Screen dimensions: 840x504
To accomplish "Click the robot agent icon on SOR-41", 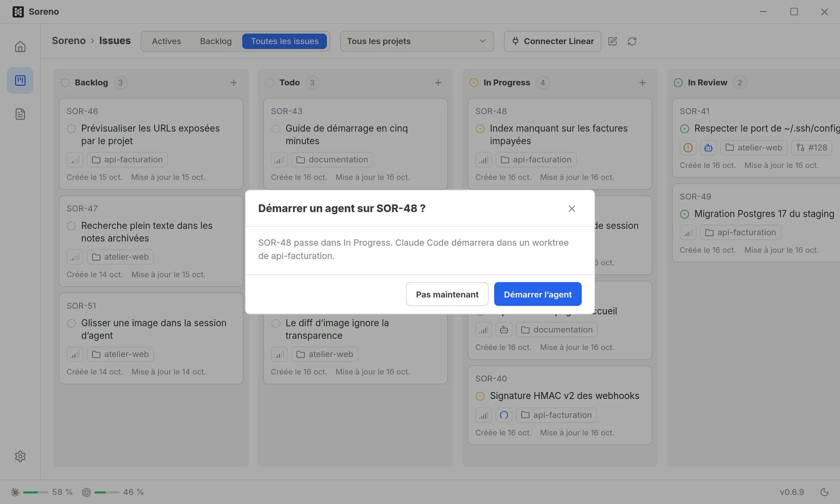I will tap(708, 148).
